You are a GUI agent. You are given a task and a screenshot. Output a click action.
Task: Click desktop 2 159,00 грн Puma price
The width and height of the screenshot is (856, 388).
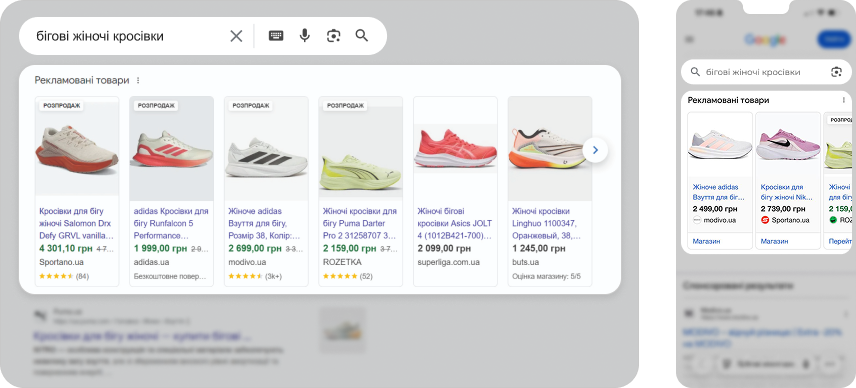(x=349, y=249)
